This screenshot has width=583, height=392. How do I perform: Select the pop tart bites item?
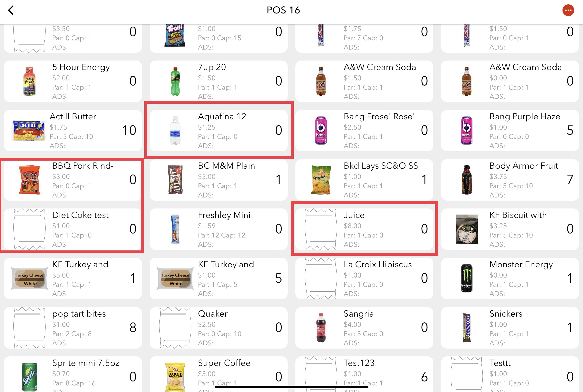tap(73, 328)
